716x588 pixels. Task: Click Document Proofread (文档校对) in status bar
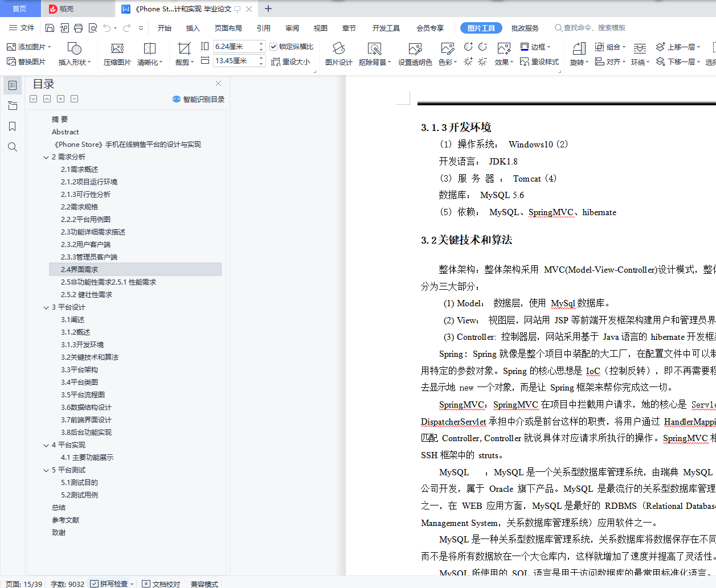161,583
